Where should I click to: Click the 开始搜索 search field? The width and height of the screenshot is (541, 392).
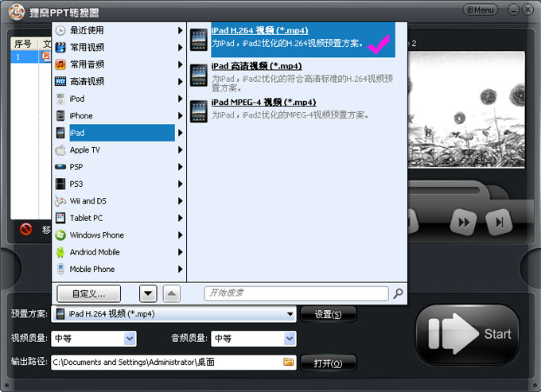[x=297, y=293]
